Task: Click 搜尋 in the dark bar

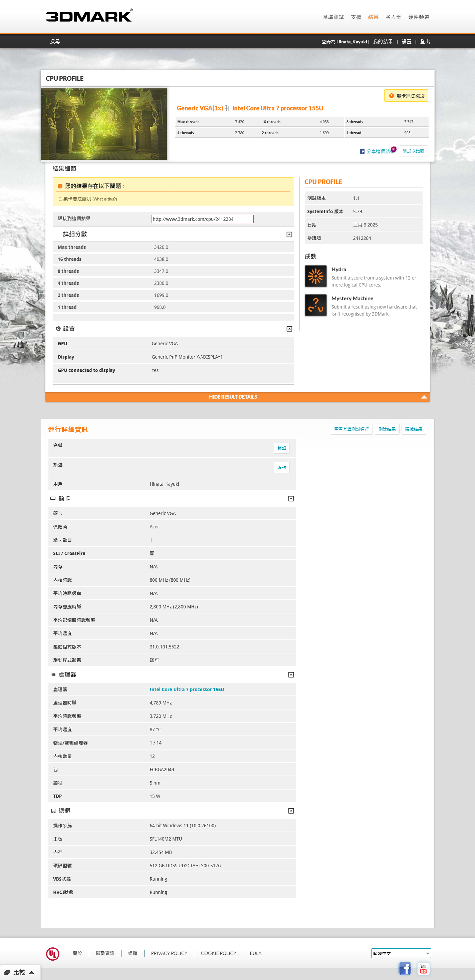Action: coord(55,41)
